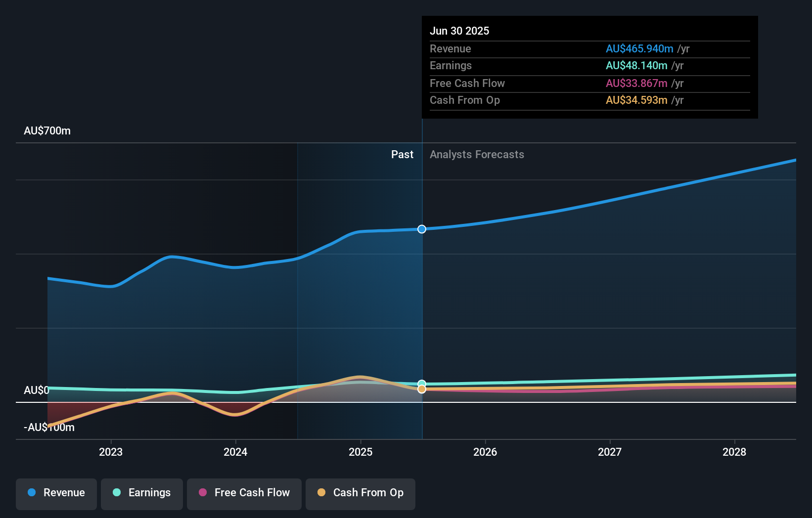Screen dimensions: 812x518
Task: Click the -AU$100m y-axis label
Action: [x=49, y=428]
